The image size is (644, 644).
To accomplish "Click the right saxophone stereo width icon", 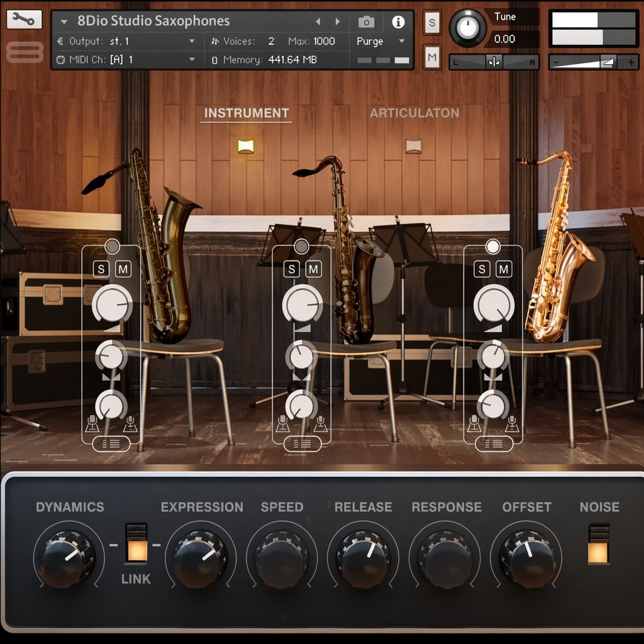I will tap(493, 377).
